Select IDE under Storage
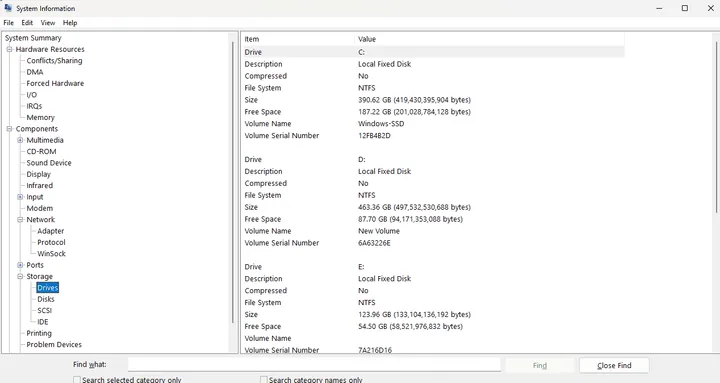The image size is (720, 383). (x=43, y=322)
